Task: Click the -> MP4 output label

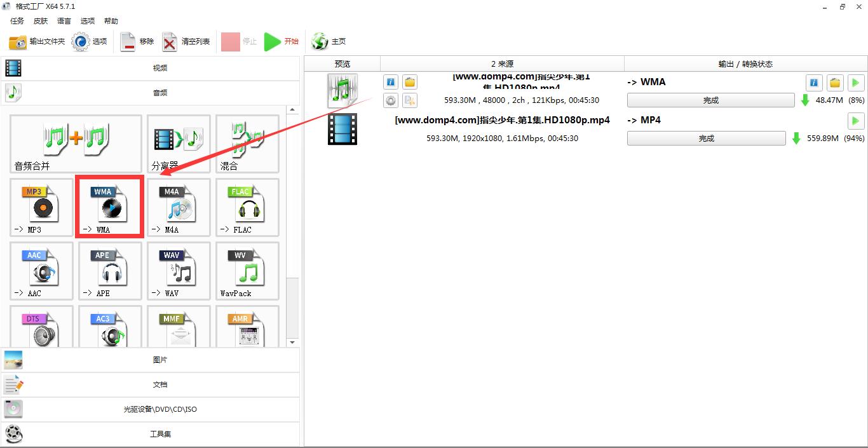Action: click(x=644, y=120)
